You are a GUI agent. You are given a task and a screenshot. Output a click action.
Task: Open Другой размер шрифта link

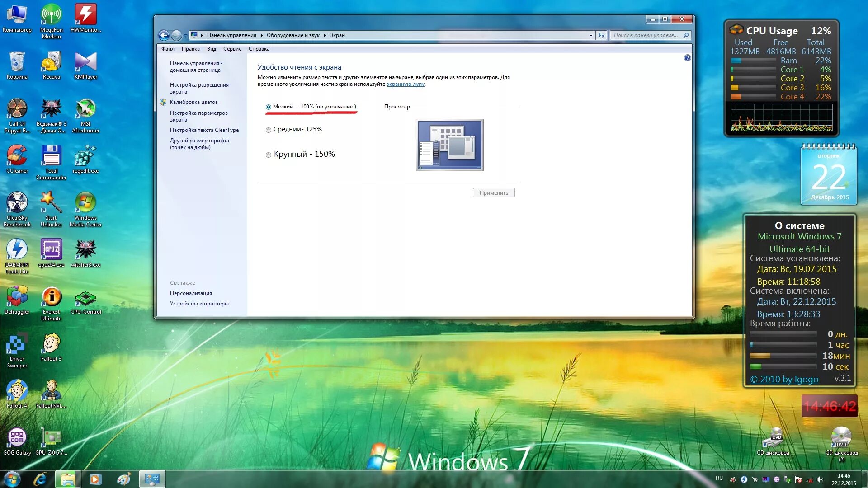tap(199, 144)
